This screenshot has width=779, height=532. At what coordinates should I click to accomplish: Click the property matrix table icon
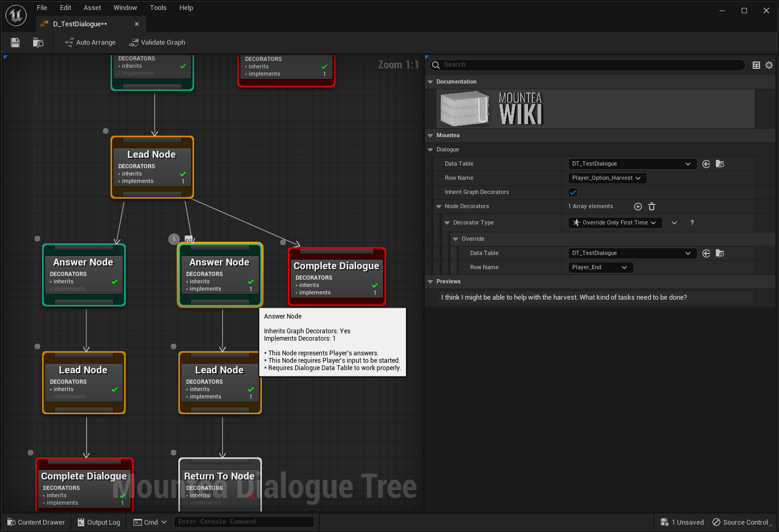(x=756, y=65)
